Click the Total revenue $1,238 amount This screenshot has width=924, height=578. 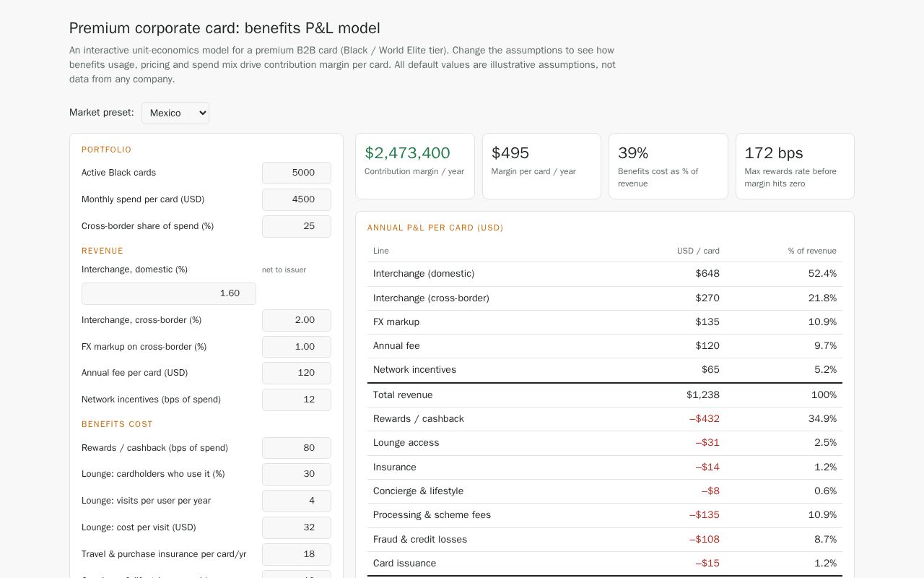[703, 395]
